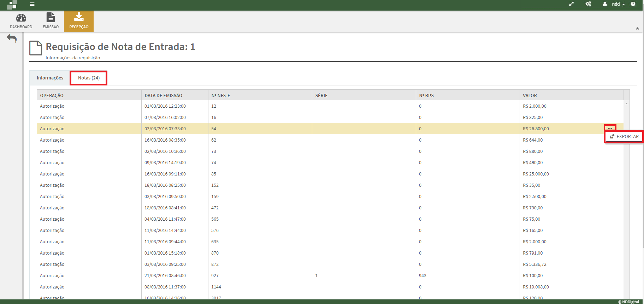The height and width of the screenshot is (304, 644).
Task: Toggle fullscreen with expand arrows icon
Action: click(571, 4)
